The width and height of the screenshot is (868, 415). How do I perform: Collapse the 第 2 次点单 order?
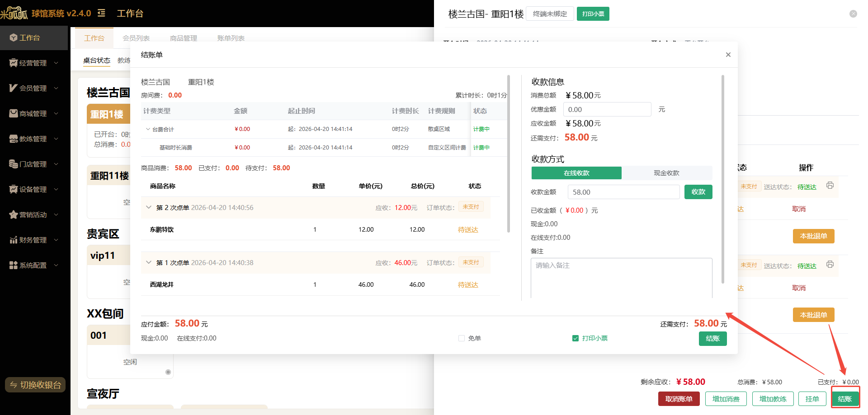[149, 207]
